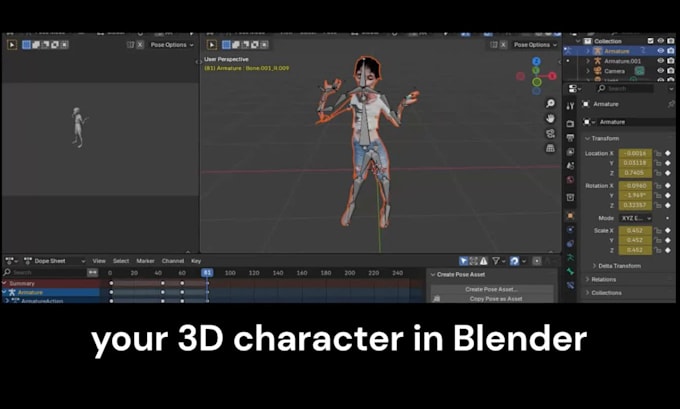Toggle 'only show selected' arrow in Dope Sheet header

(x=464, y=261)
